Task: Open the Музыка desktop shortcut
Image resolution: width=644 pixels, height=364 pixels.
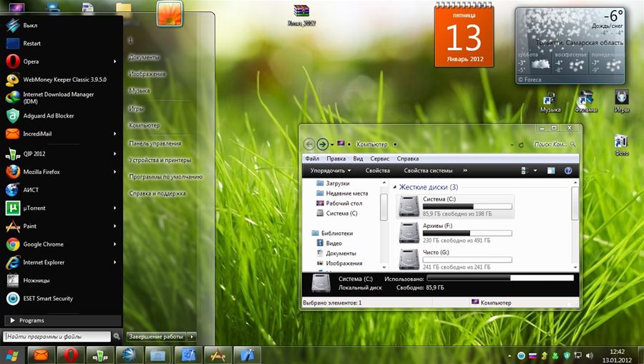Action: [x=550, y=100]
